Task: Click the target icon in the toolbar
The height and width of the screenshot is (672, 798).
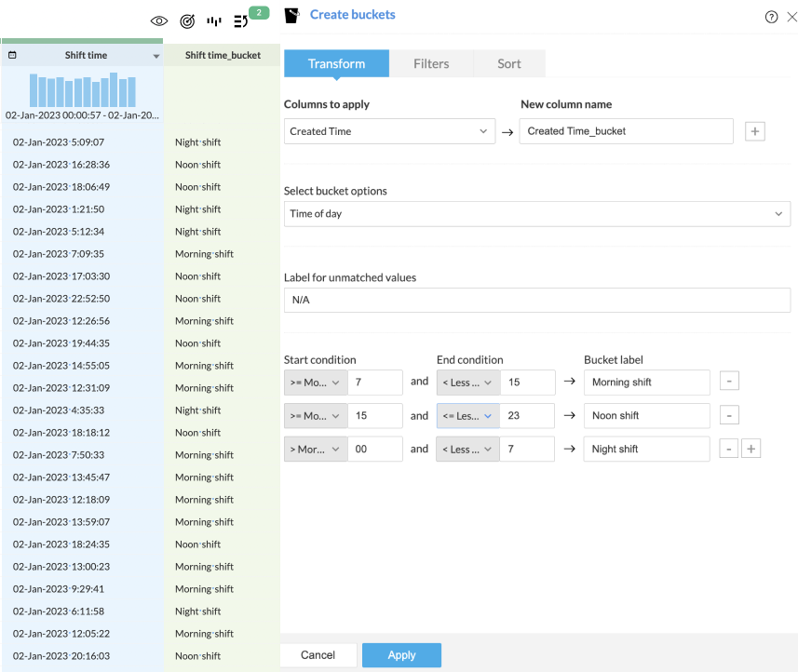Action: point(186,20)
